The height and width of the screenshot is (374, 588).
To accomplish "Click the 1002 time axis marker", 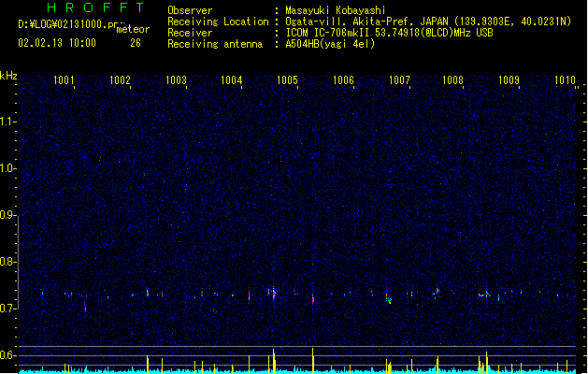I will [120, 79].
